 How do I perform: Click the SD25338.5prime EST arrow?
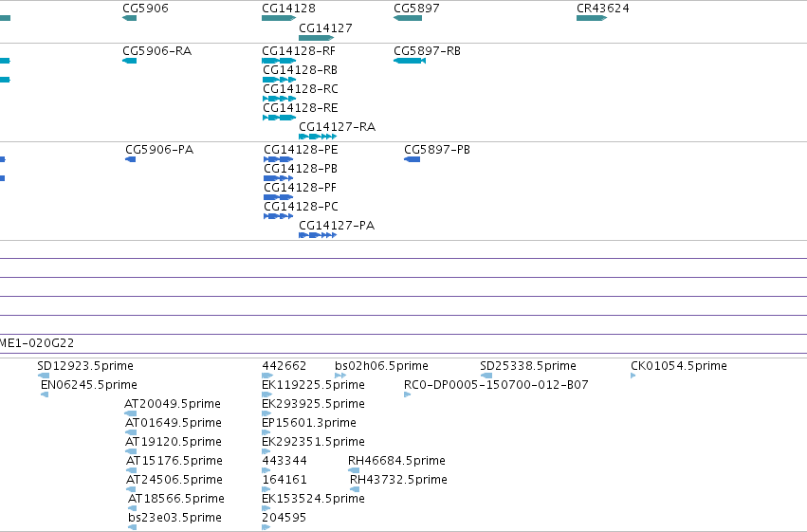486,376
